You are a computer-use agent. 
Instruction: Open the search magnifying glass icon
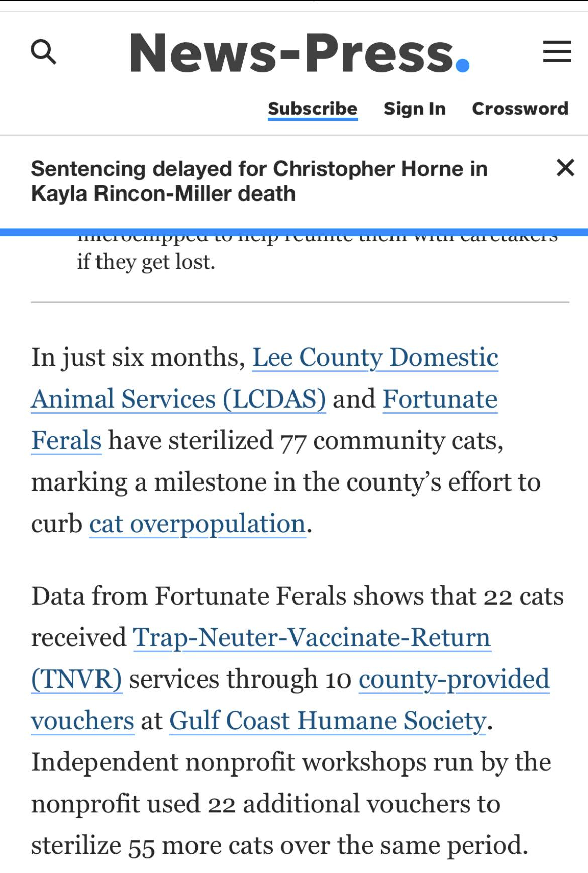(x=44, y=52)
